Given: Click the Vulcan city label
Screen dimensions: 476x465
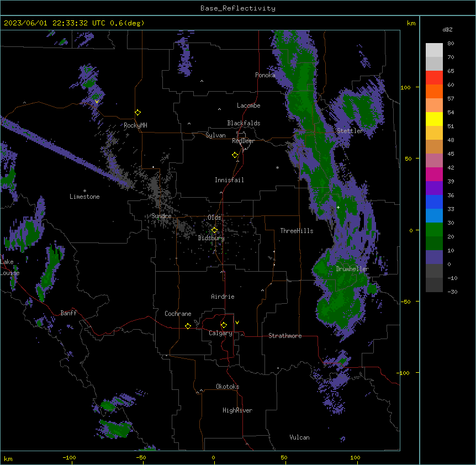Looking at the screenshot, I should (x=300, y=437).
